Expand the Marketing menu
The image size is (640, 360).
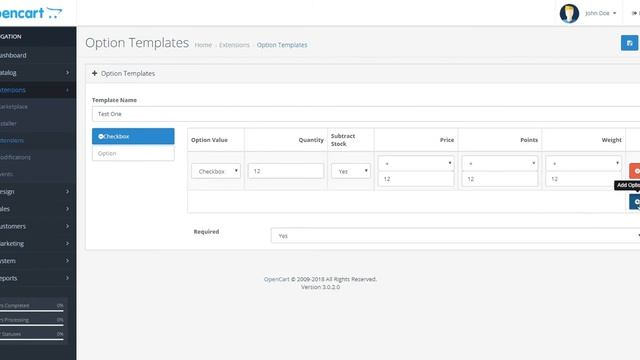click(38, 243)
